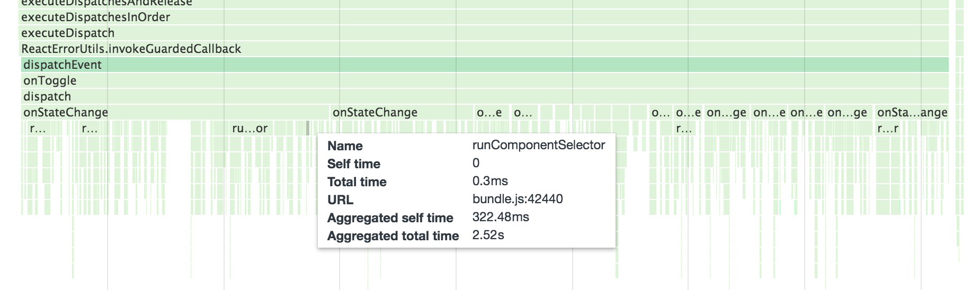Select the leftmost r… bar under onStateChange
Viewport: 980px width, 290px height.
pos(37,129)
